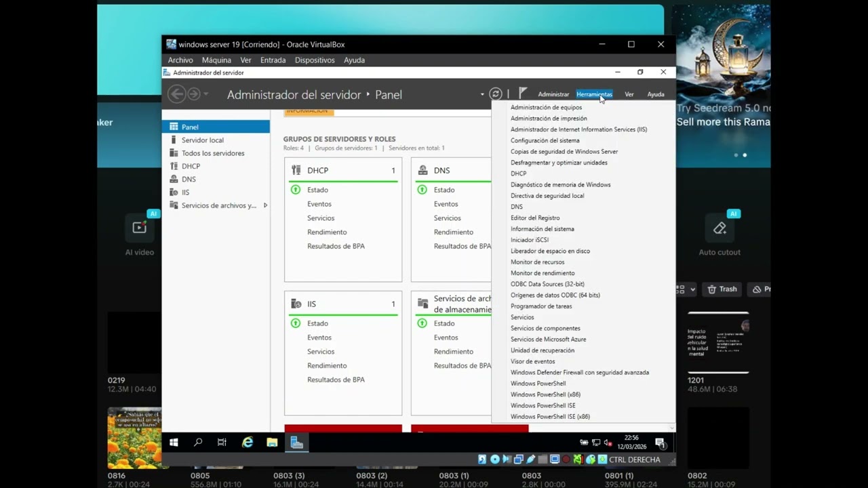Image resolution: width=868 pixels, height=488 pixels.
Task: Click the DHCP icon in the sidebar
Action: pyautogui.click(x=174, y=166)
